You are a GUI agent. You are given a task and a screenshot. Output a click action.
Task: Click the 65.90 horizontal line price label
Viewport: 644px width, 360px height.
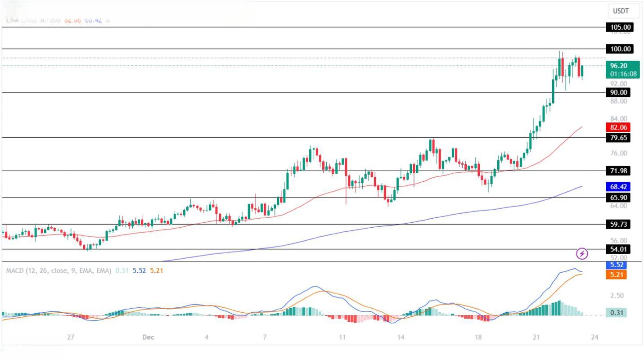[x=618, y=198]
